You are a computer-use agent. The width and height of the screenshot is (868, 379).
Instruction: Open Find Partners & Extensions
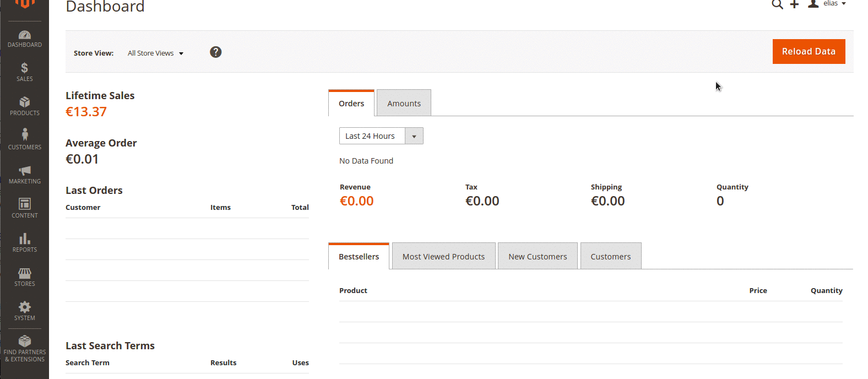pyautogui.click(x=25, y=348)
